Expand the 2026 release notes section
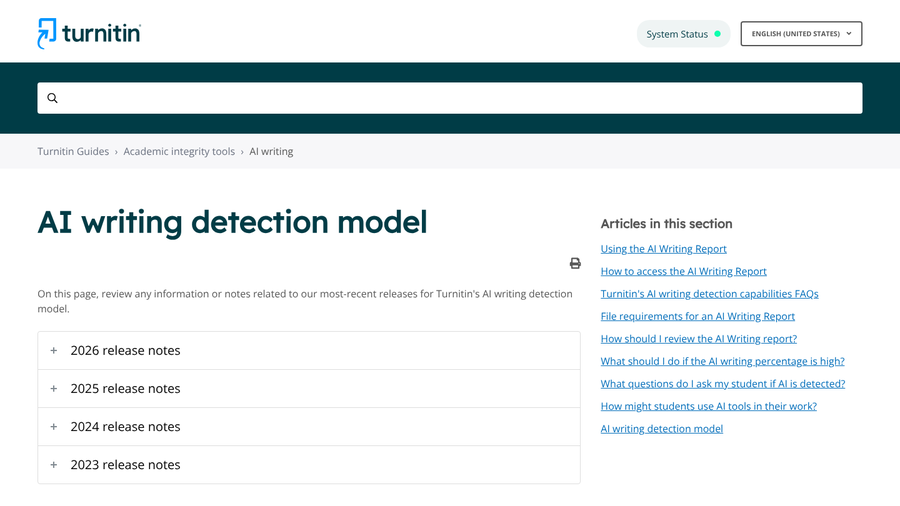The image size is (900, 506). (x=309, y=351)
